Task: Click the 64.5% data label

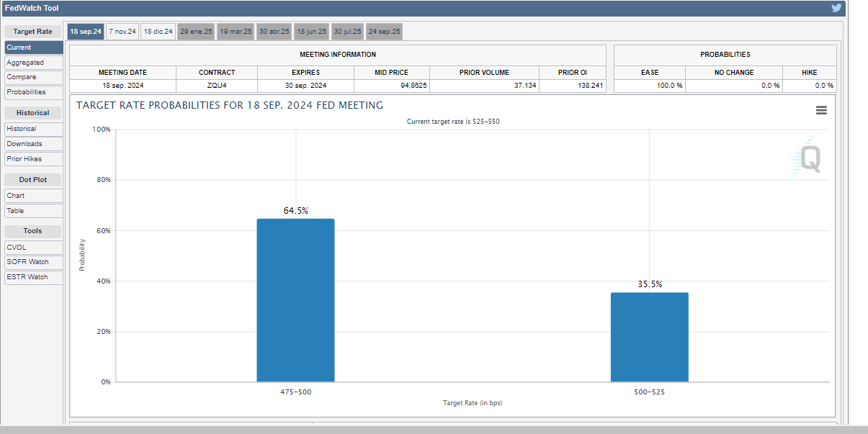Action: pos(296,211)
